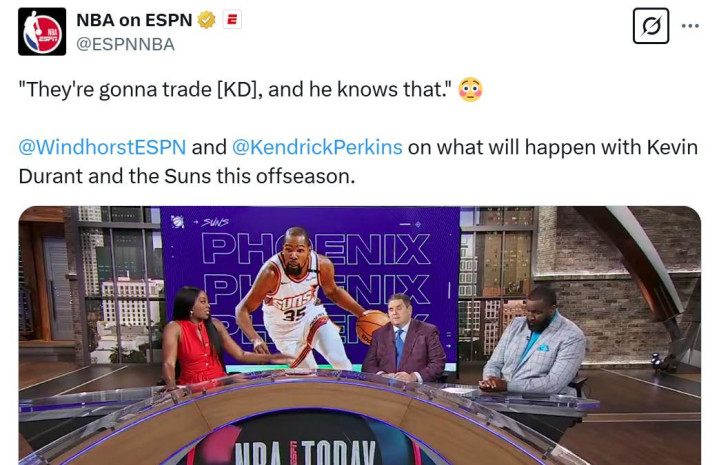The image size is (719, 465).
Task: Click the NBA on ESPN display name
Action: (x=134, y=20)
